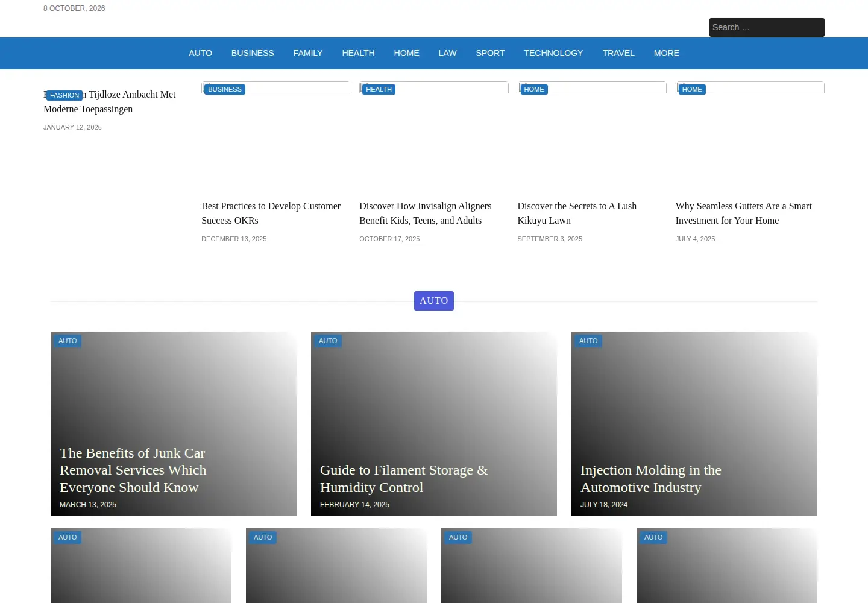
Task: Click the MARCH 13, 2025 date
Action: (x=88, y=505)
